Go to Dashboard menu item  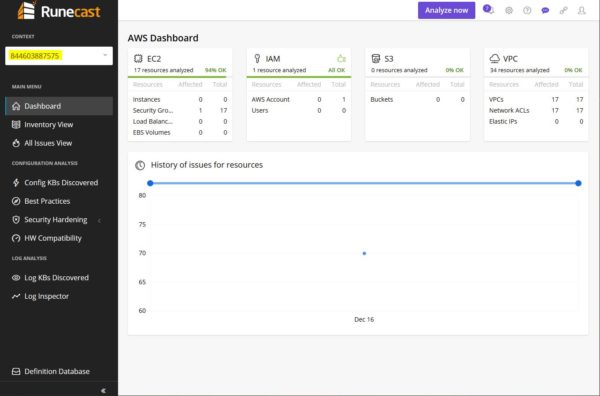point(59,106)
